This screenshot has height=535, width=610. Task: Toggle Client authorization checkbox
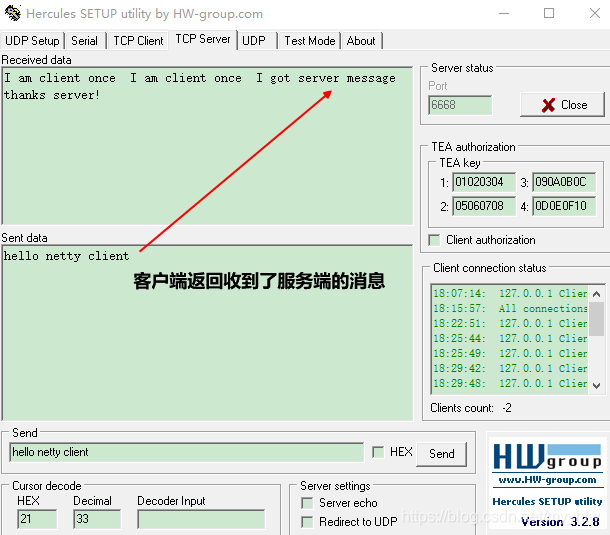point(434,240)
